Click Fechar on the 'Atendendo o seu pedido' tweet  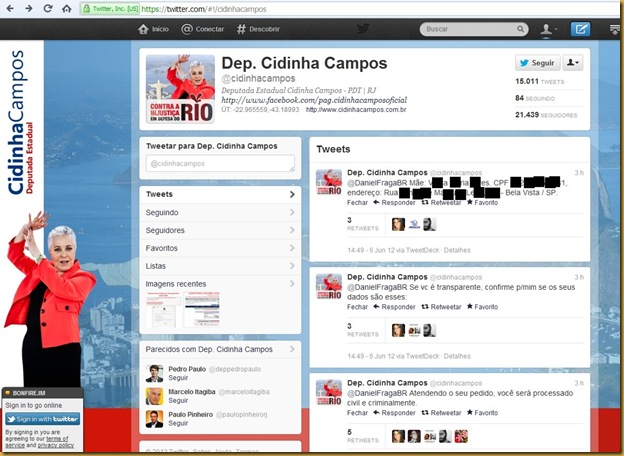tap(357, 413)
